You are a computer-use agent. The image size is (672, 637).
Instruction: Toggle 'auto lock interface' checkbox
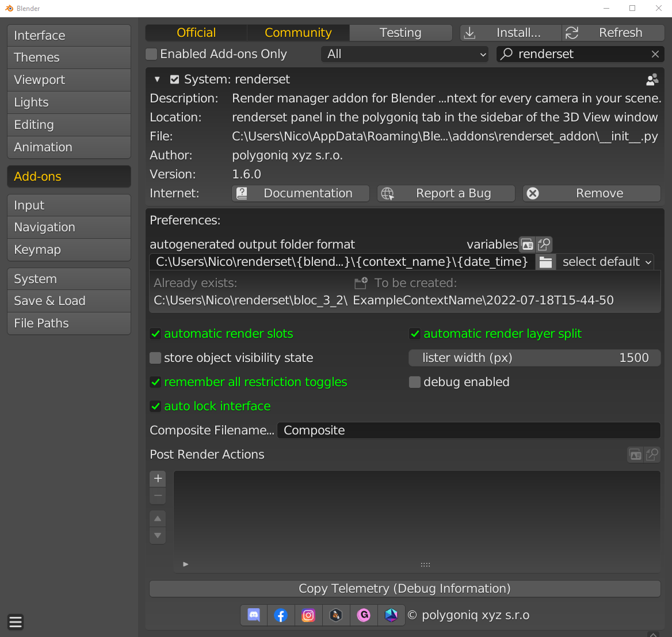pyautogui.click(x=155, y=406)
